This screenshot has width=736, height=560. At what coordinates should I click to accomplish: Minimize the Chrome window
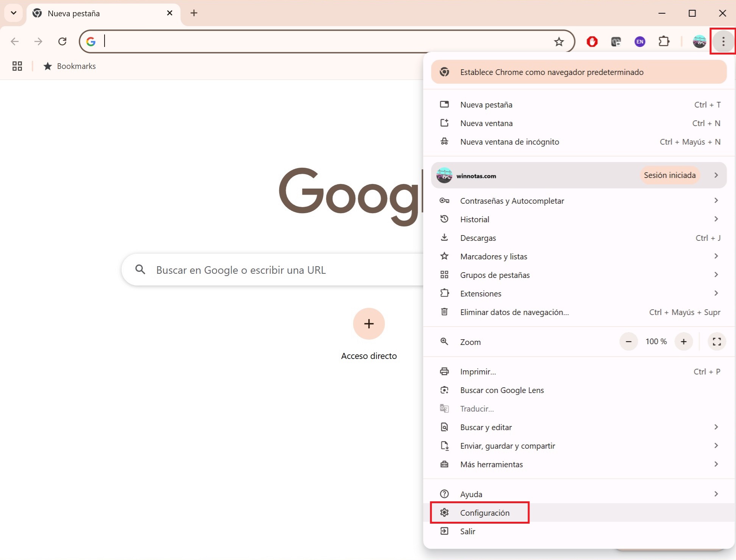pyautogui.click(x=662, y=13)
